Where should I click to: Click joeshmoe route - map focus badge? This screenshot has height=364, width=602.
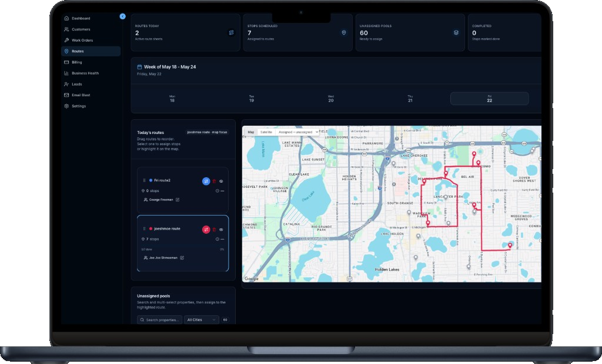coord(208,132)
